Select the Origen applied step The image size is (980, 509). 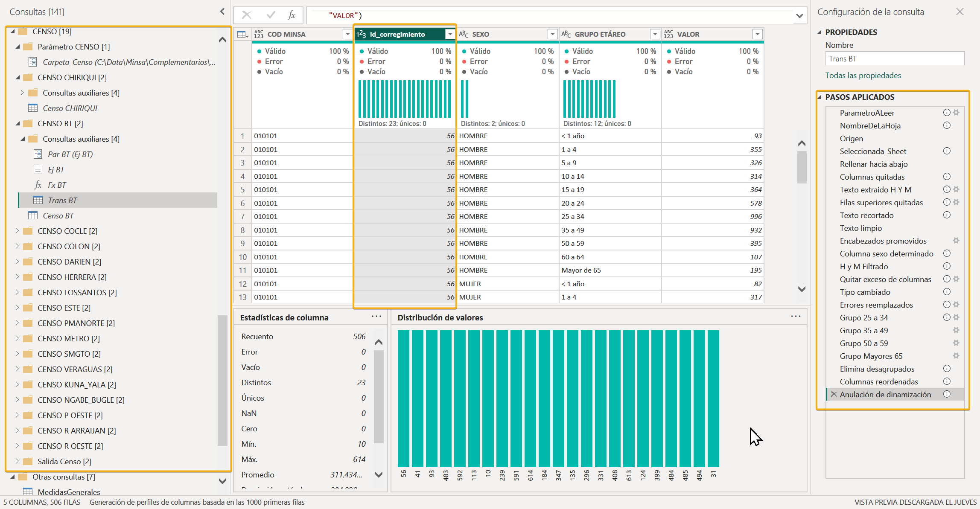coord(851,138)
